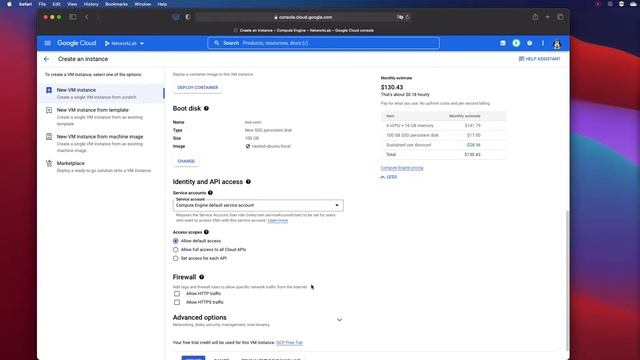Click the Safari share icon
640x360 pixels.
tap(535, 17)
